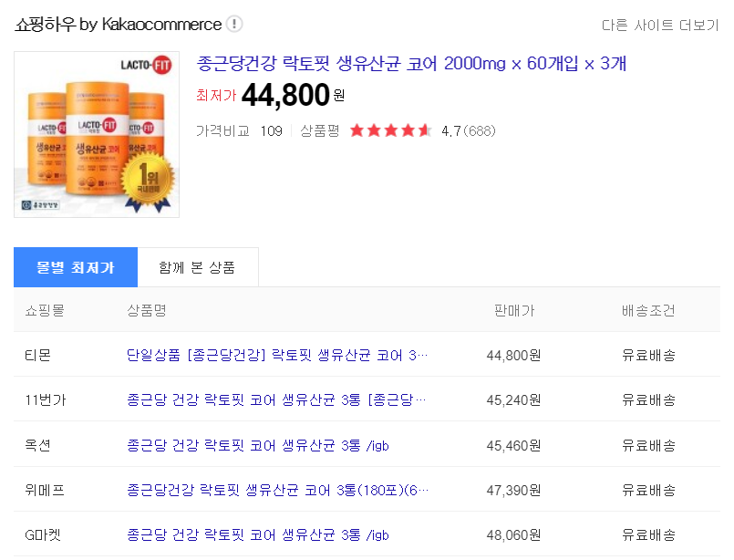Click the 쇼핑하우 by Kakaocommerce heading
This screenshot has width=734, height=560.
tap(118, 25)
